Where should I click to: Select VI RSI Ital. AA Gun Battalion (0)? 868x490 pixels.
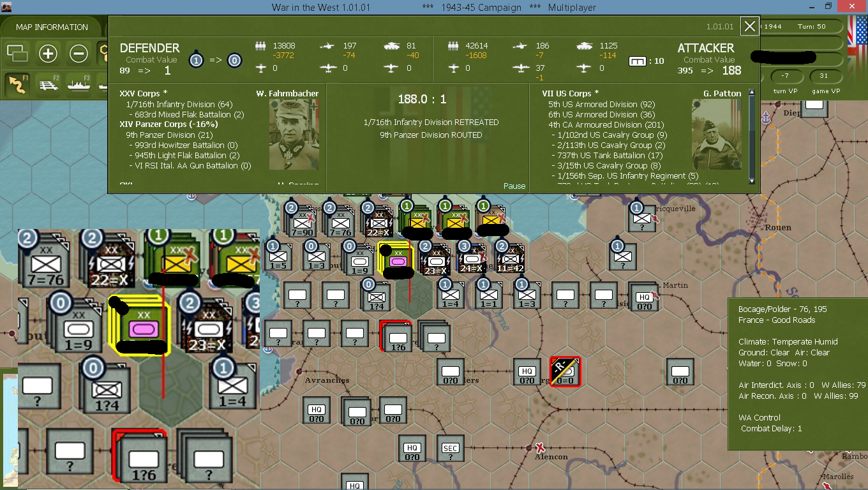click(190, 165)
